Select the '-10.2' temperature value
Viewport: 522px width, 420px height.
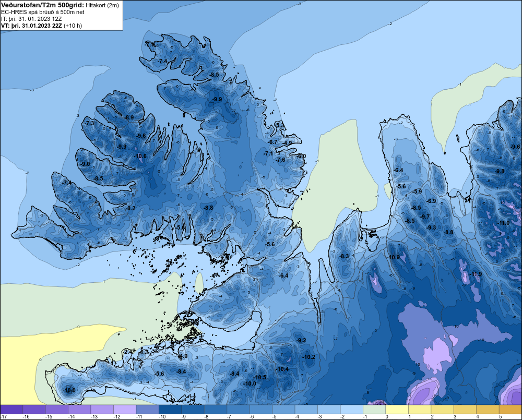(309, 357)
